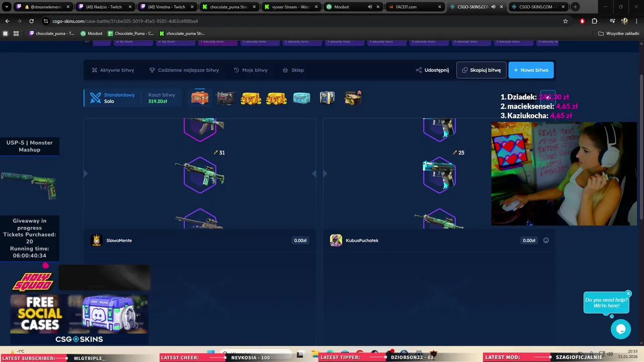644x362 pixels.
Task: Click the page vertical scrollbar
Action: point(641,146)
